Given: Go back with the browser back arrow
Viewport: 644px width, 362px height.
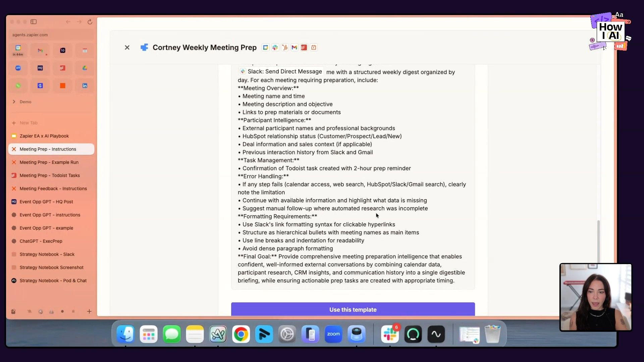Looking at the screenshot, I should click(x=68, y=22).
